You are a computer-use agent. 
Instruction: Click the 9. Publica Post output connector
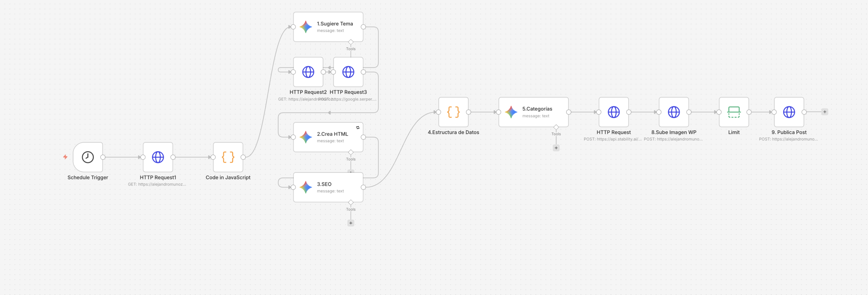(804, 112)
